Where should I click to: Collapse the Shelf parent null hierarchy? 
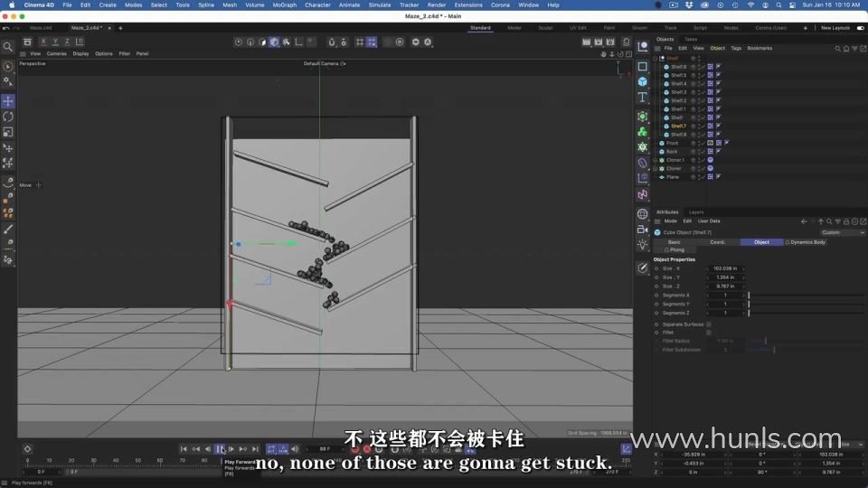click(x=656, y=58)
